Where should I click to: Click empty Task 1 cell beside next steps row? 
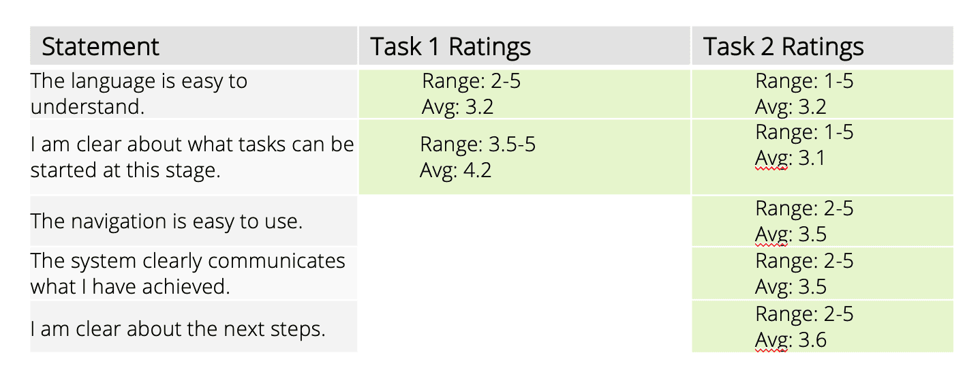(x=524, y=327)
